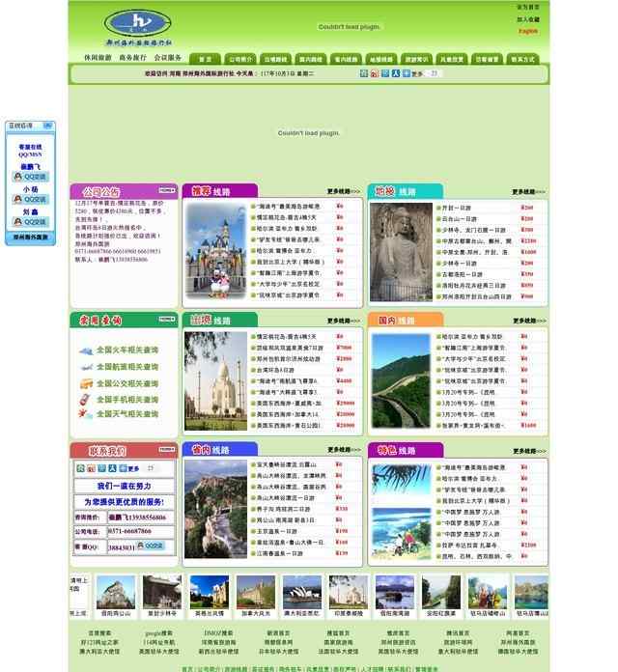Click the blue oval company logo
The width and height of the screenshot is (618, 672).
(x=137, y=23)
